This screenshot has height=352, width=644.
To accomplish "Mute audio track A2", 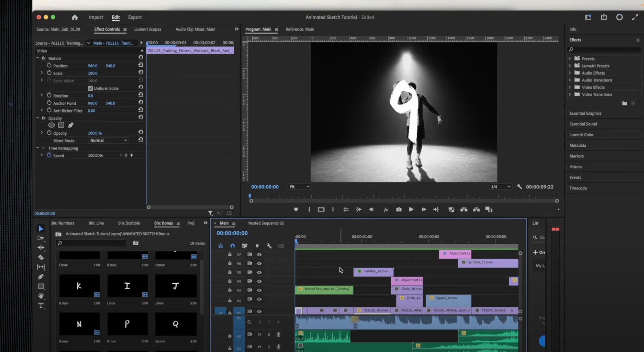I will tap(259, 335).
